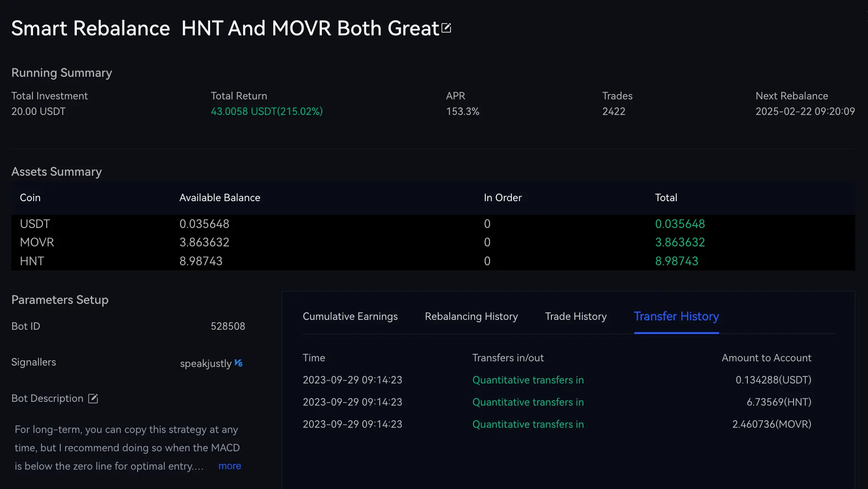
Task: Select the USDT row in Assets Summary
Action: (35, 224)
